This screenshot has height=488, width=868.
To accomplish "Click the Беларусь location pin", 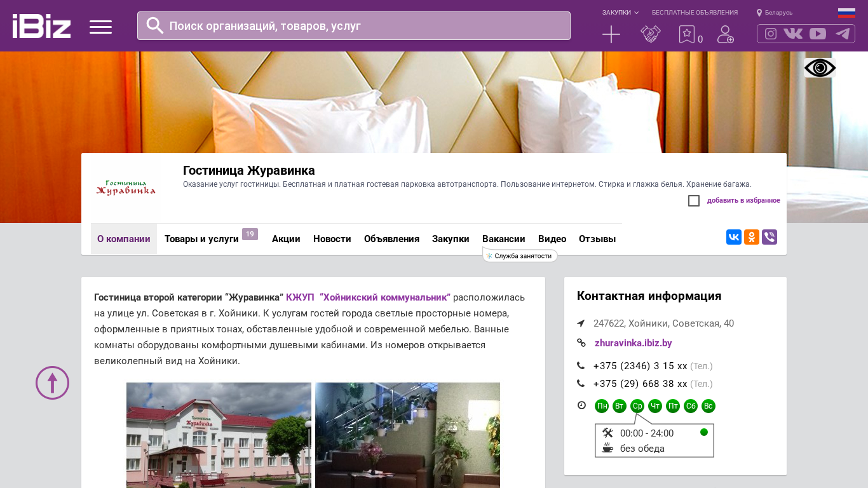I will pos(759,13).
